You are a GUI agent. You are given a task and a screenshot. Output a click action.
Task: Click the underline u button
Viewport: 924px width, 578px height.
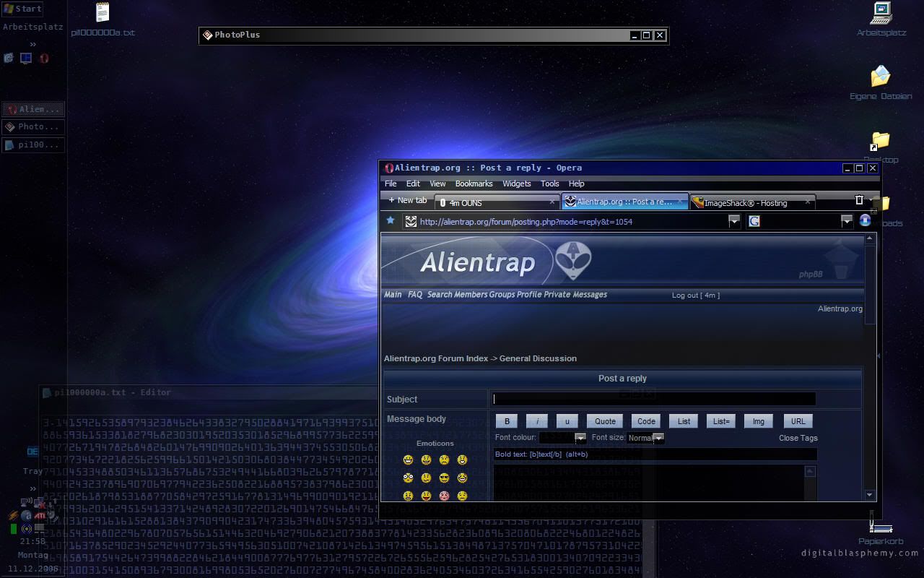click(567, 421)
